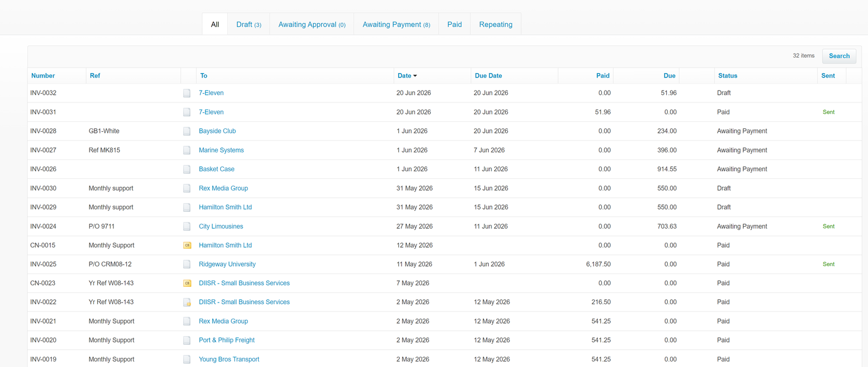Open the Awaiting Approval (0) tab
This screenshot has width=868, height=367.
[x=312, y=24]
